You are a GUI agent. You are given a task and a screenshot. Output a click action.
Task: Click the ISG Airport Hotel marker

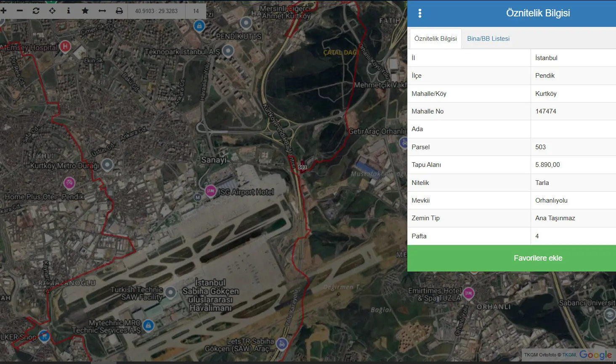[x=210, y=191]
